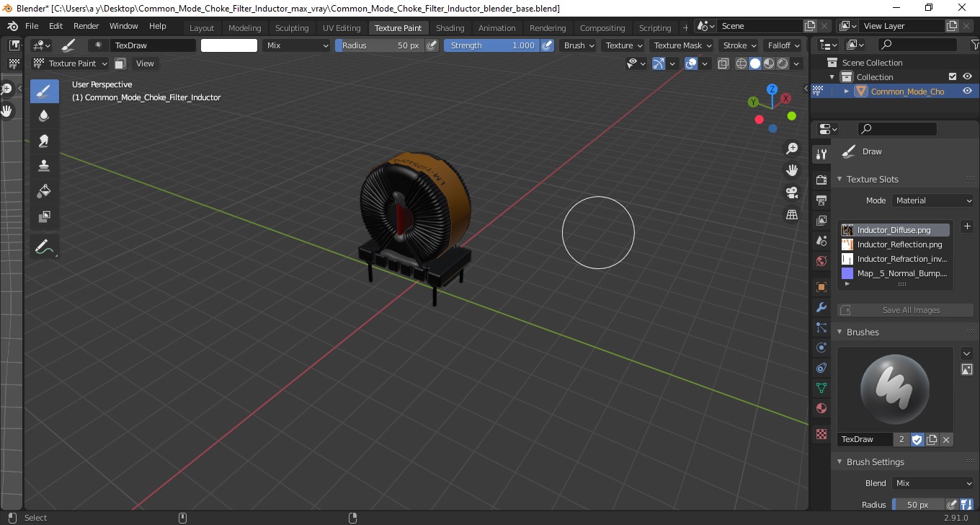Switch to the Sculpting workspace tab

point(292,28)
